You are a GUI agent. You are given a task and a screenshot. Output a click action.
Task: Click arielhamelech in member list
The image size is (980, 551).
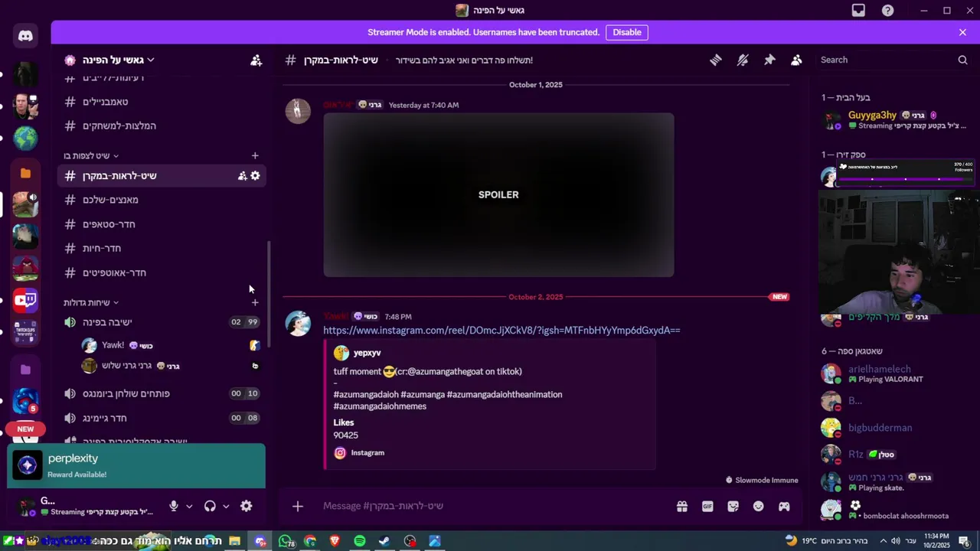click(x=879, y=369)
